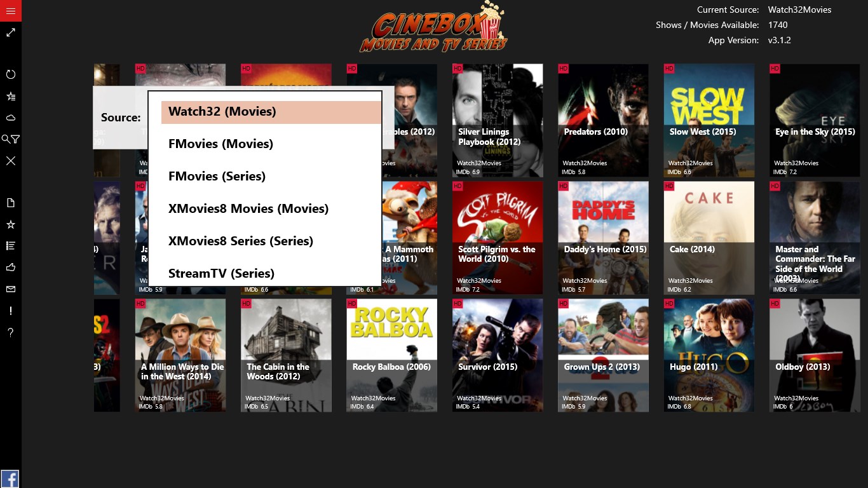Click the thumbs up icon

(x=11, y=268)
